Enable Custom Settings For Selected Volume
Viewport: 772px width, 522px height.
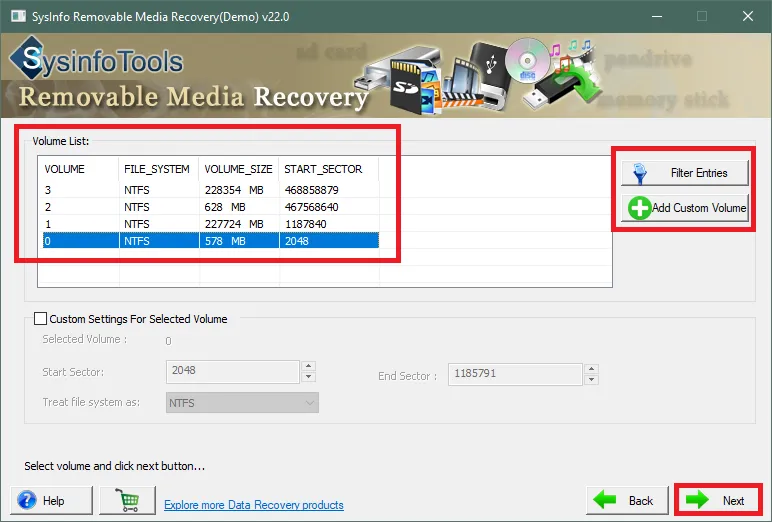[x=40, y=319]
